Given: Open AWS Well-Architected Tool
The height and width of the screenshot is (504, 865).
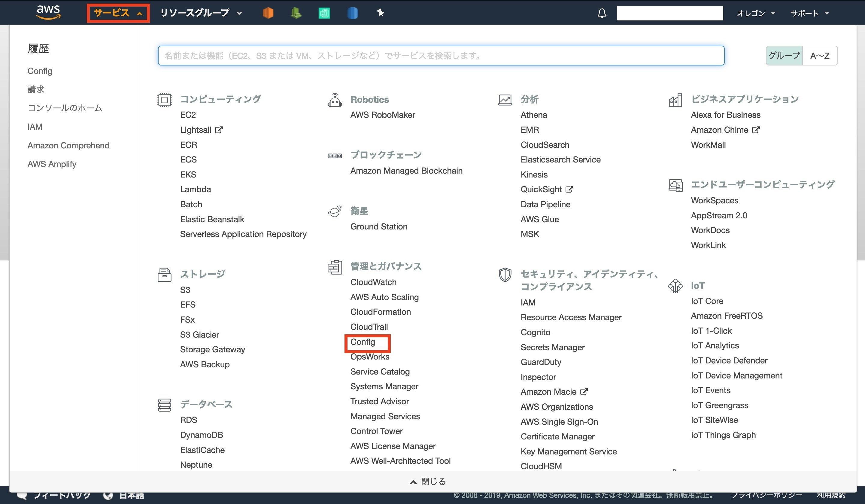Looking at the screenshot, I should (401, 461).
